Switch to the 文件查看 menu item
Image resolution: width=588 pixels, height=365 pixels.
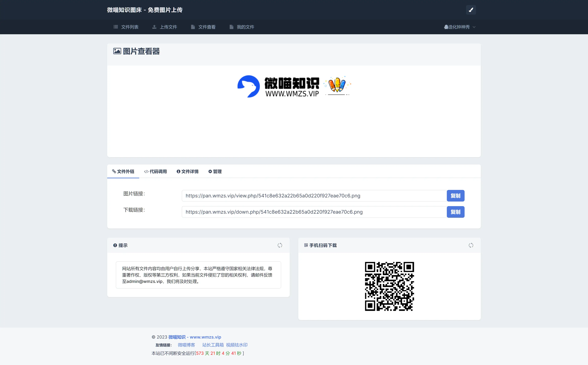coord(207,27)
